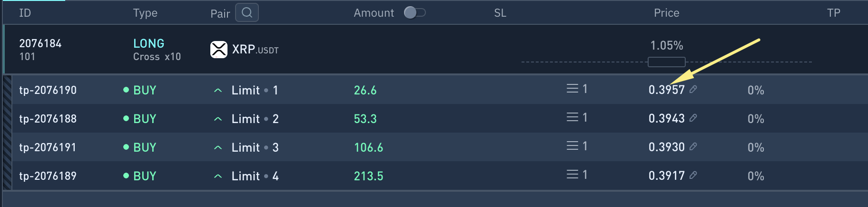
Task: Click position ID 2076184
Action: coord(40,43)
